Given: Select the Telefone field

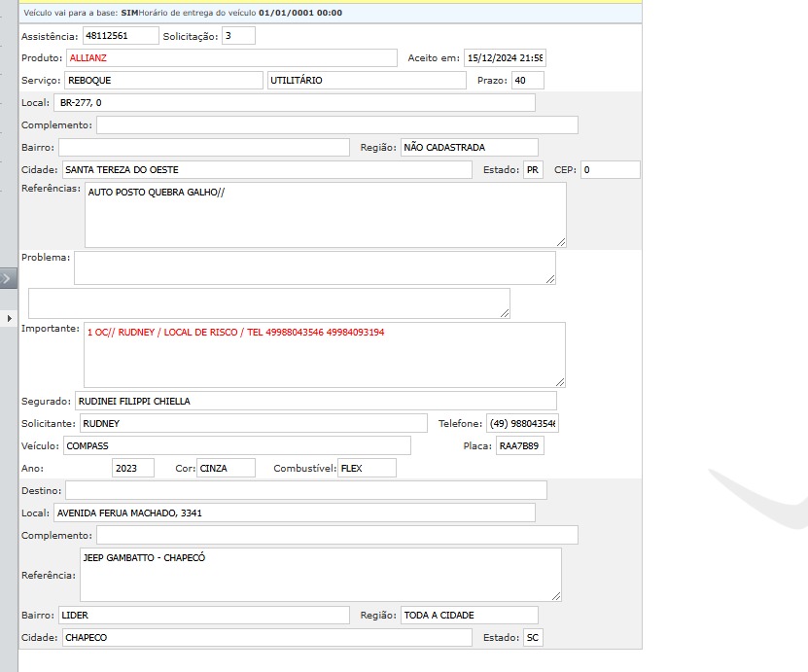Looking at the screenshot, I should point(522,424).
